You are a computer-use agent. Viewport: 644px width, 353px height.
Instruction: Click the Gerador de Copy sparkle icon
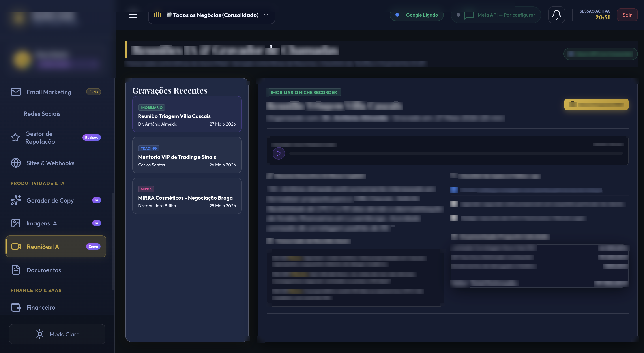(x=16, y=200)
